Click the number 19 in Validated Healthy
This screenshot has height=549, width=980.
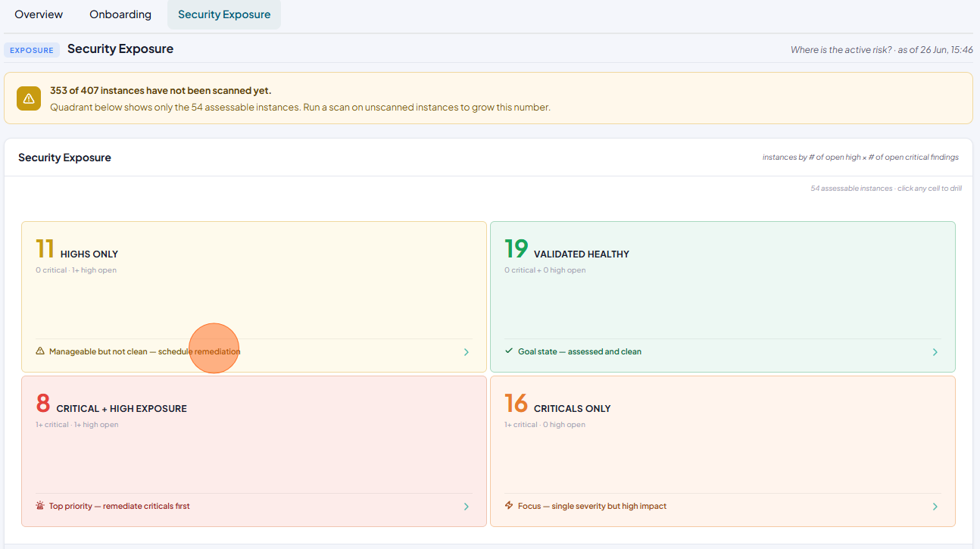click(516, 249)
